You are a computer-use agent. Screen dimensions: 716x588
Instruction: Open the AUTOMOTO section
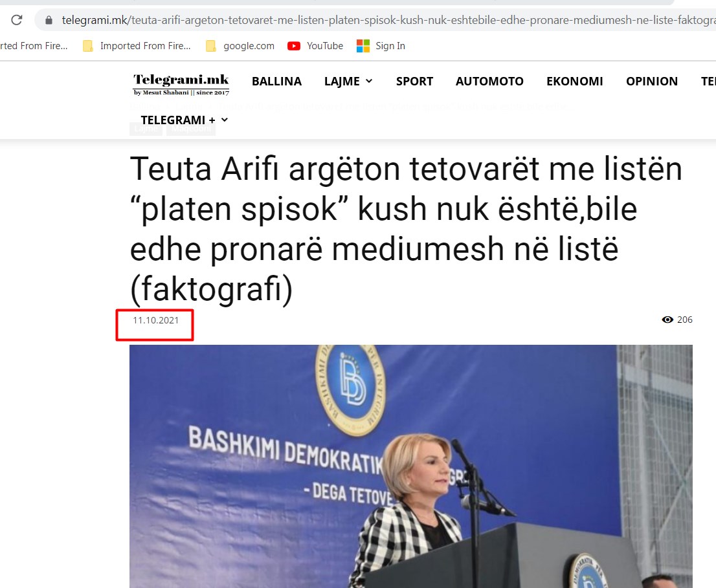tap(489, 82)
